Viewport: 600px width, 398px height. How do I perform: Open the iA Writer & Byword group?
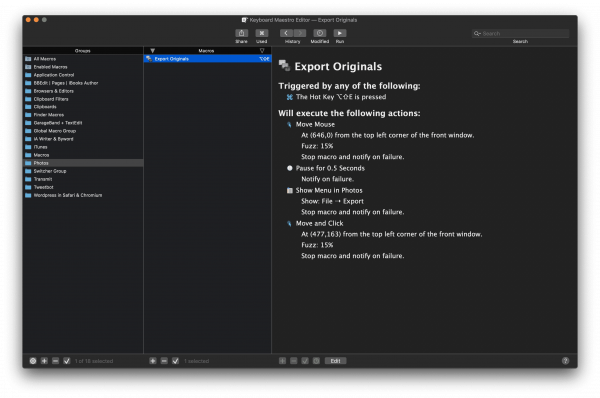(83, 139)
